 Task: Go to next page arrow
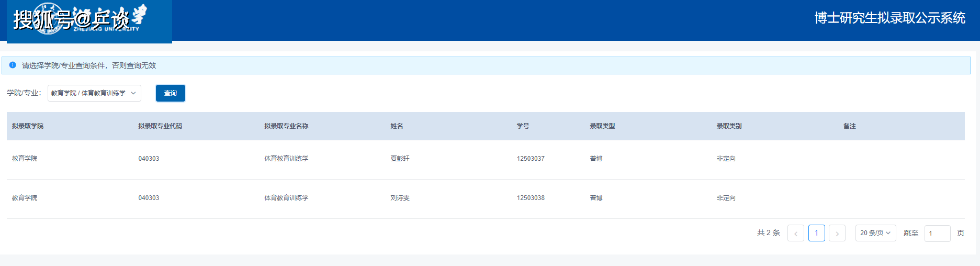click(x=837, y=233)
